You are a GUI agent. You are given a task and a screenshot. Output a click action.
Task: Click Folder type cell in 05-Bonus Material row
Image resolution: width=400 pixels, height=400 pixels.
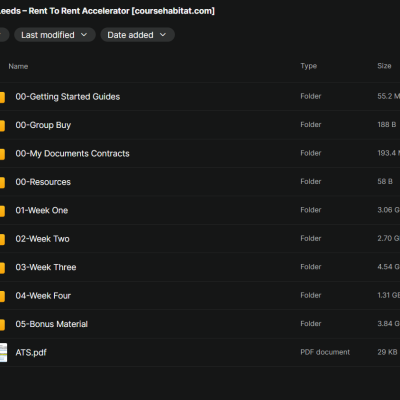[x=311, y=323]
